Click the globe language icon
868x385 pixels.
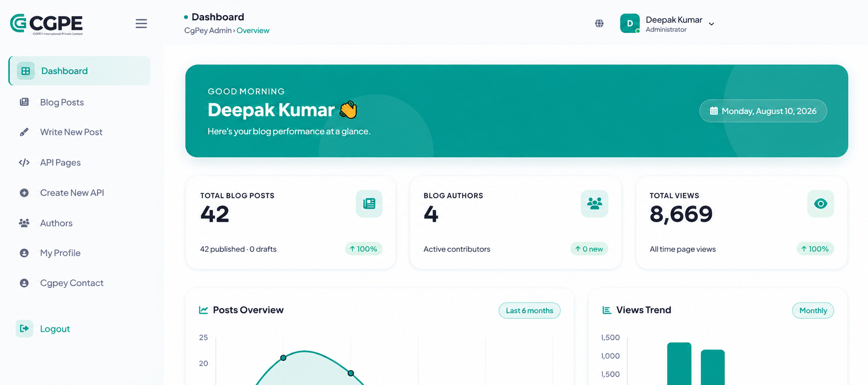[599, 24]
